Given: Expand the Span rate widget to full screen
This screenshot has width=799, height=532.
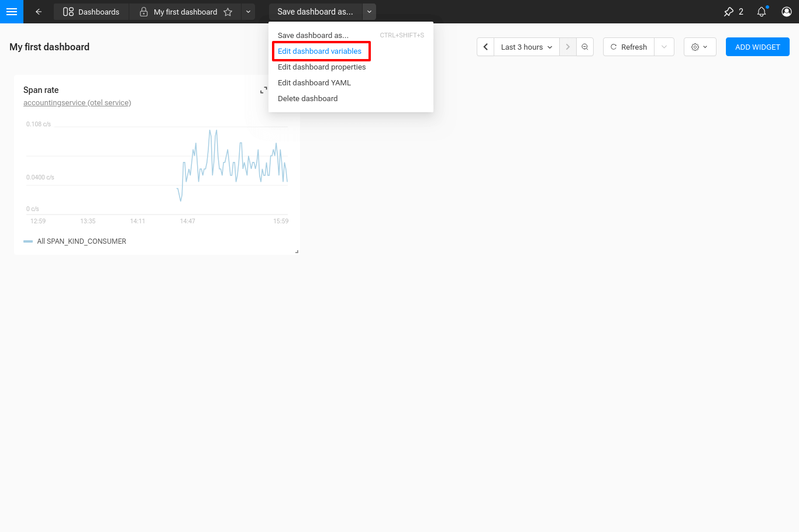Looking at the screenshot, I should coord(263,89).
